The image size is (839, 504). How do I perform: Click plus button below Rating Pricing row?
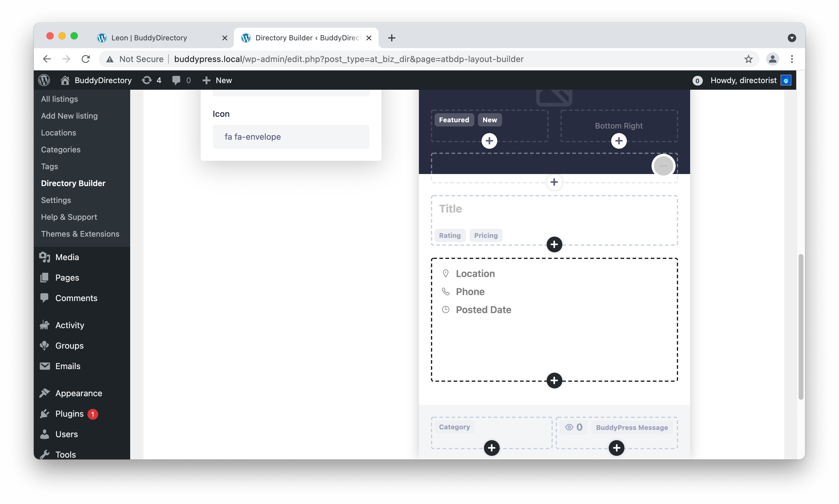pyautogui.click(x=554, y=244)
